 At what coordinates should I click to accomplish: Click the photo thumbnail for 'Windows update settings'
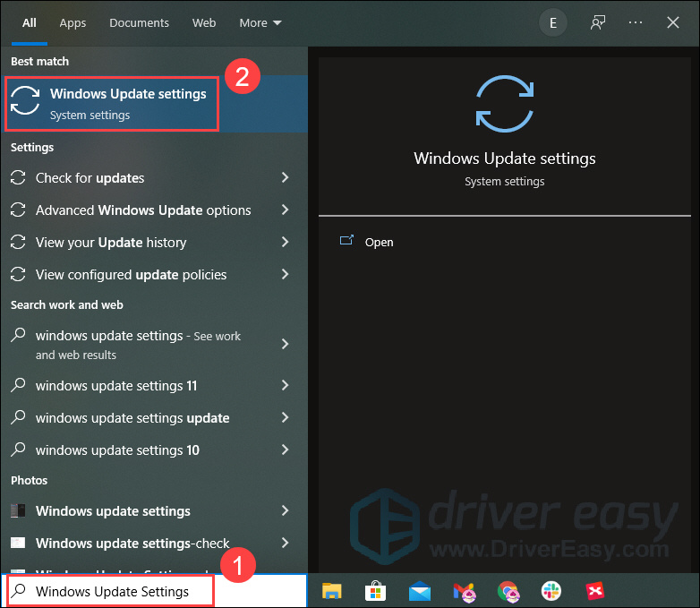point(18,510)
